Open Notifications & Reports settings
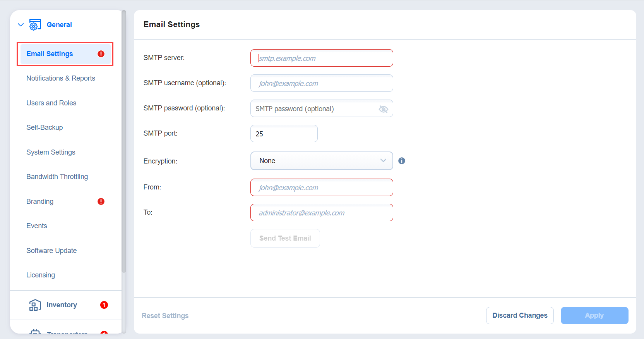Screen dimensions: 644x339 click(61, 78)
